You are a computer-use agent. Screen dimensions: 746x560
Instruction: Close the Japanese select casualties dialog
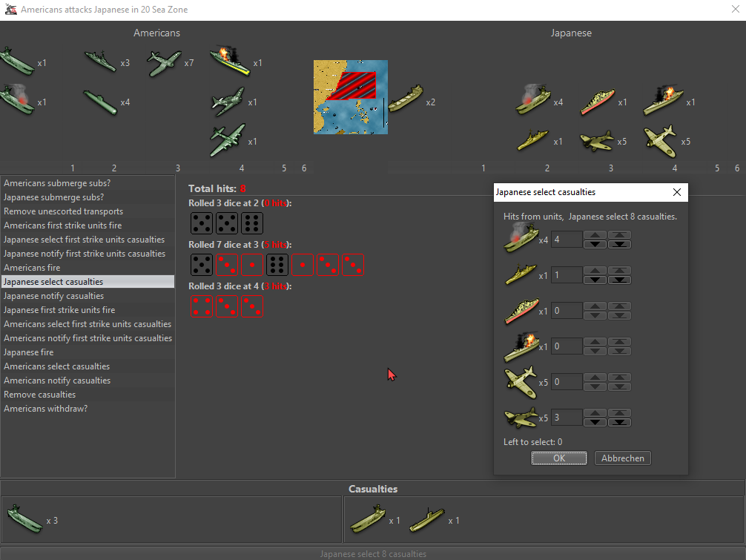tap(677, 192)
